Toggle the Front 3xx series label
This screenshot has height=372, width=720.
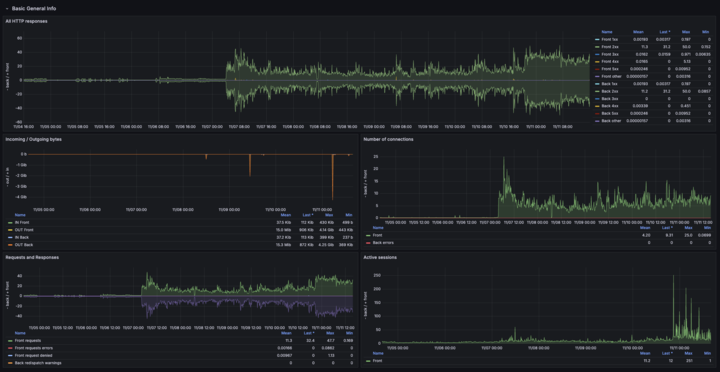[610, 55]
